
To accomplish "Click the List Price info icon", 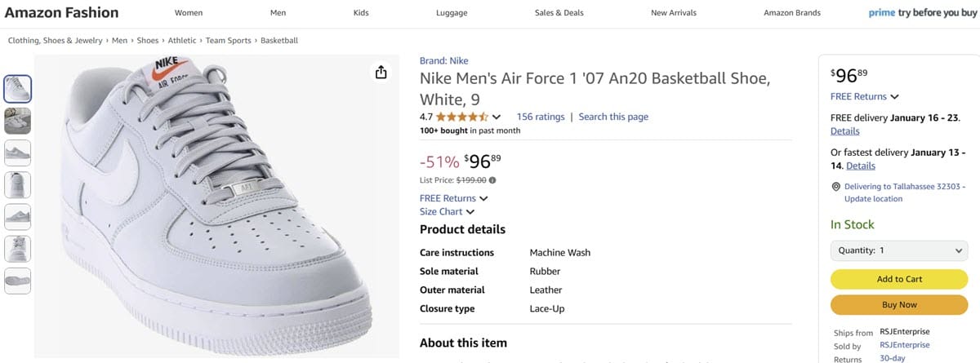I will point(492,180).
